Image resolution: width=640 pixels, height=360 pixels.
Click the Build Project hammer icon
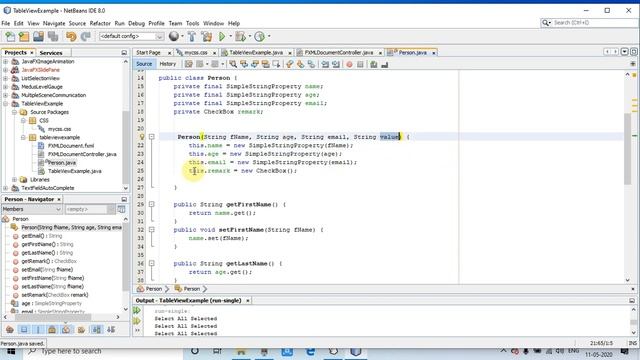[192, 36]
